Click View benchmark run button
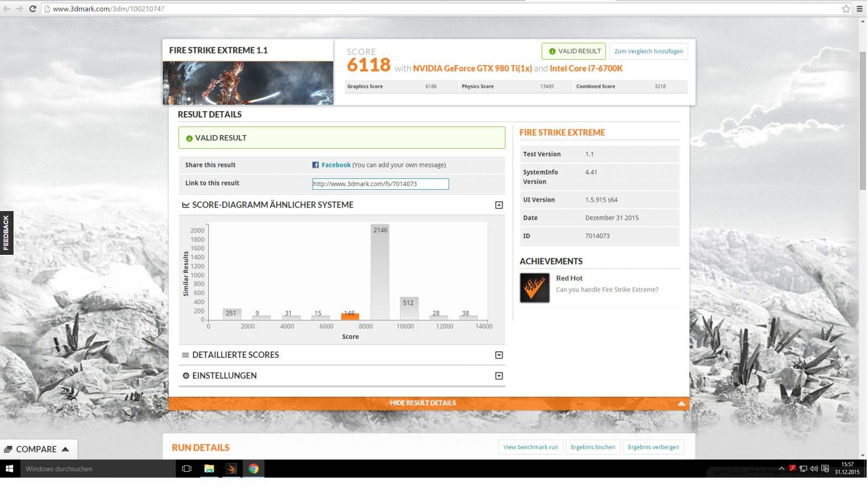The height and width of the screenshot is (488, 868). click(531, 447)
